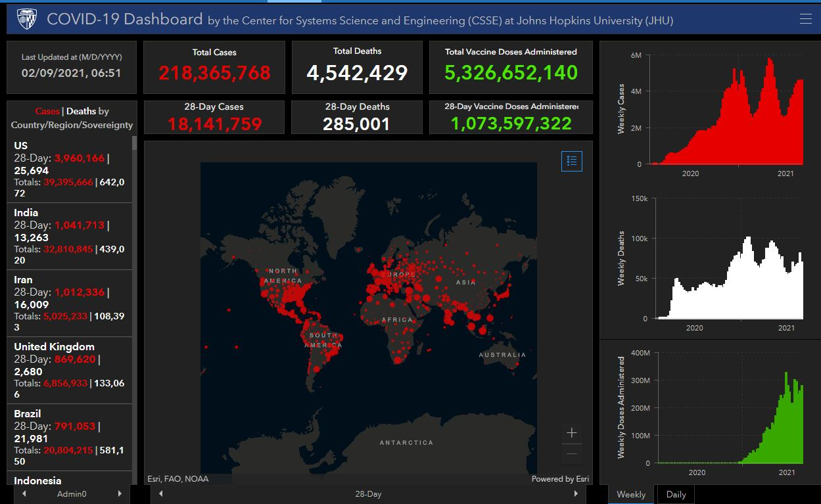Switch map with right 28-Day arrow
This screenshot has height=504, width=821.
[576, 493]
